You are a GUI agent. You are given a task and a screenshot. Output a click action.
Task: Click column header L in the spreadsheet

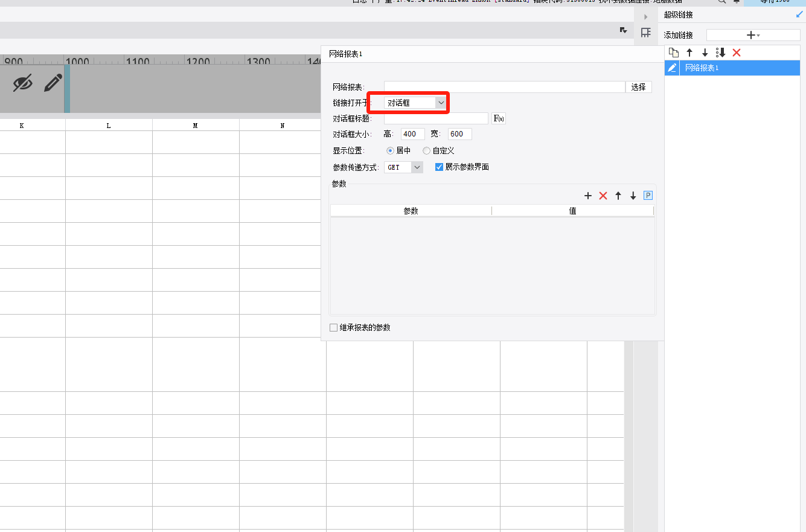[x=109, y=126]
